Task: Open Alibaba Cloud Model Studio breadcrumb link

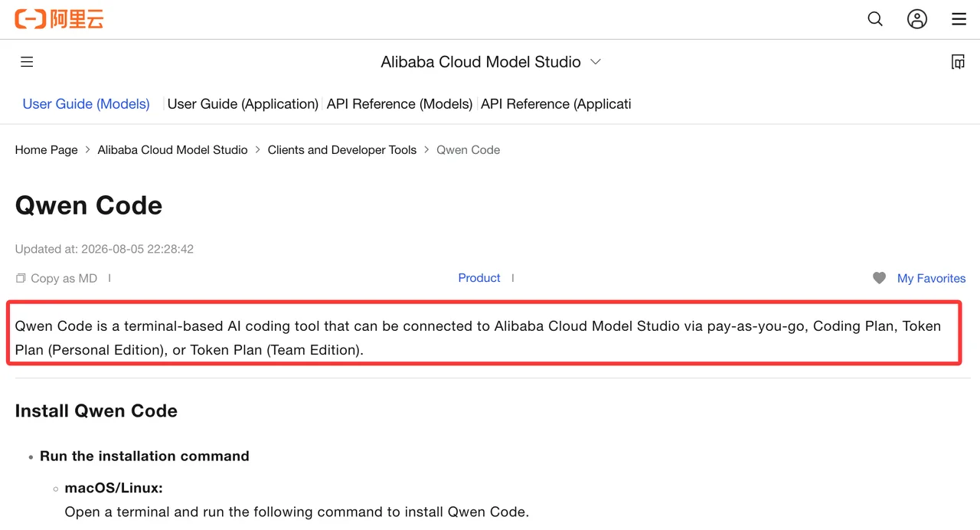Action: coord(172,150)
